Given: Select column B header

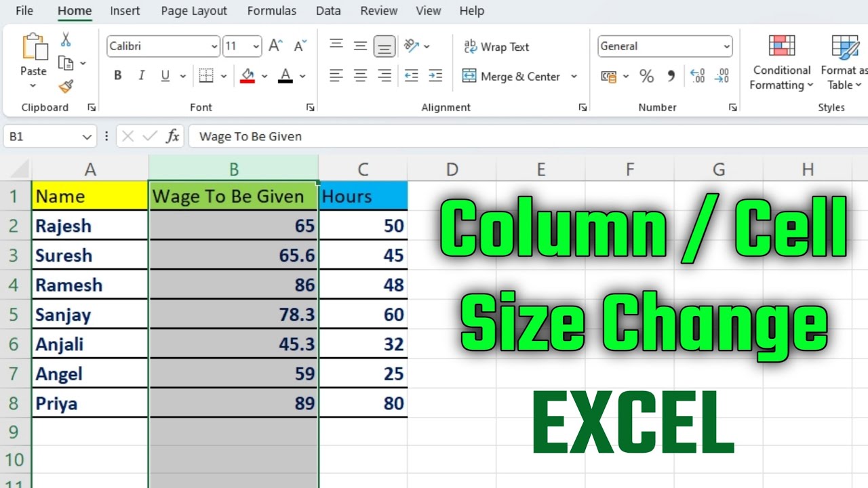Looking at the screenshot, I should pyautogui.click(x=233, y=169).
